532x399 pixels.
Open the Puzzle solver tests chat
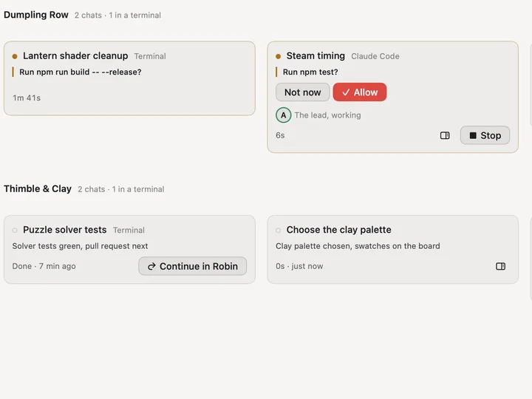(65, 230)
